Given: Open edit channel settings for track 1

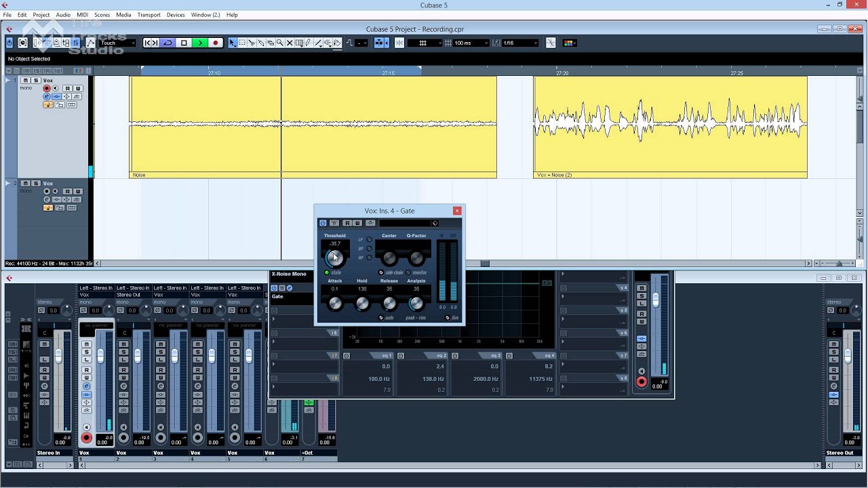Looking at the screenshot, I should pos(47,97).
